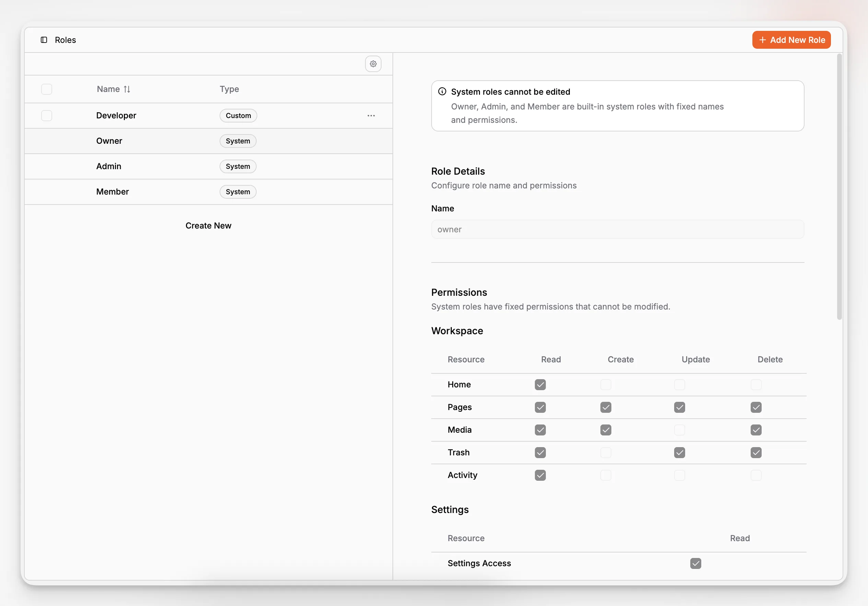
Task: Click the Settings section heading
Action: [450, 510]
